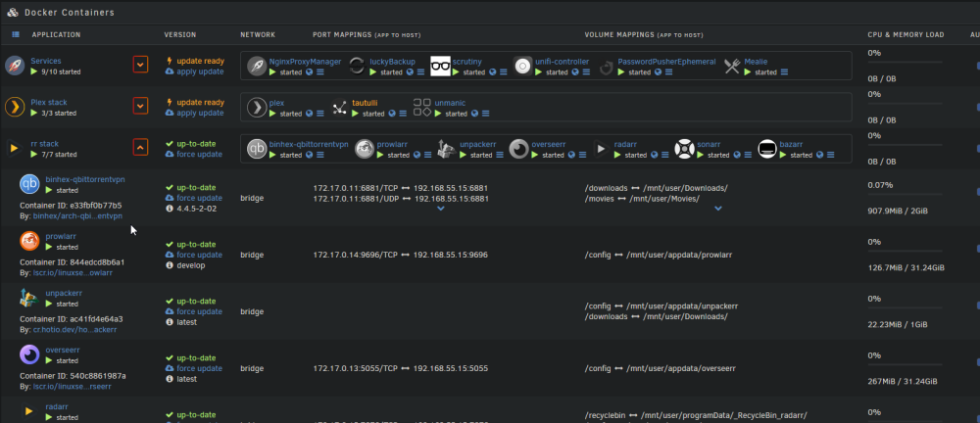Click the Docker Containers section title

70,12
